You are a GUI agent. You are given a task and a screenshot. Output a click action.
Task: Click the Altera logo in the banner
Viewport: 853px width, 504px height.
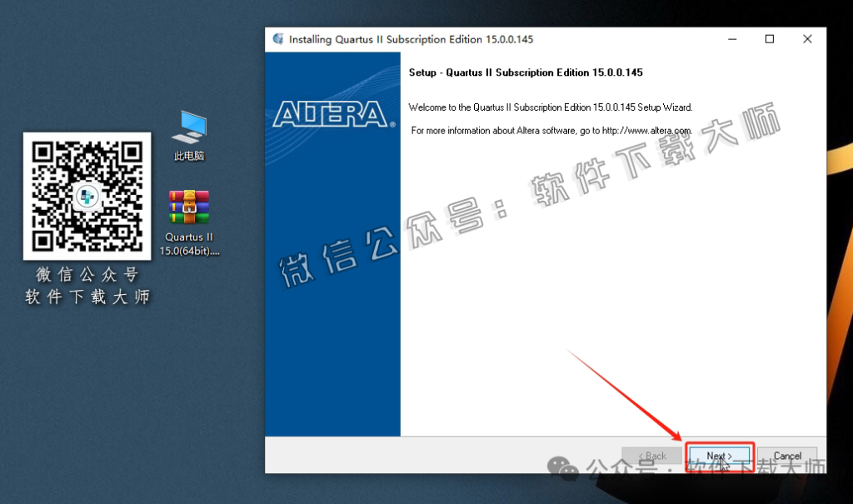coord(333,114)
